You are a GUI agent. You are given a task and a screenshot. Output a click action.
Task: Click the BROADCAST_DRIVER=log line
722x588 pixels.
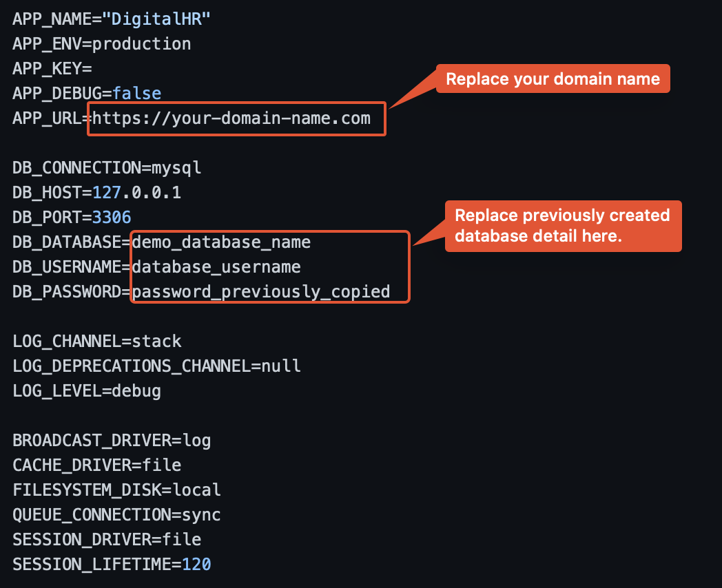coord(112,441)
